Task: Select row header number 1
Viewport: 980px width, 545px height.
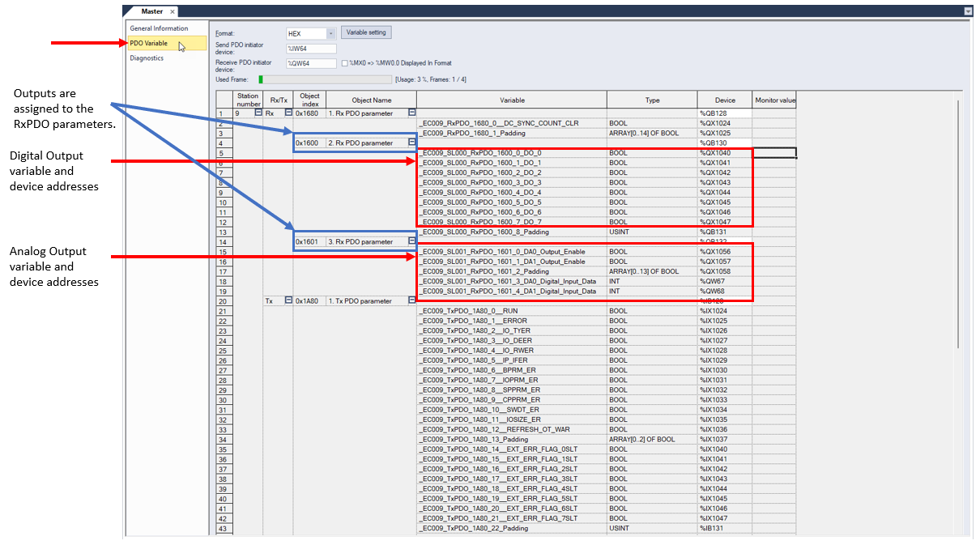Action: pos(224,113)
